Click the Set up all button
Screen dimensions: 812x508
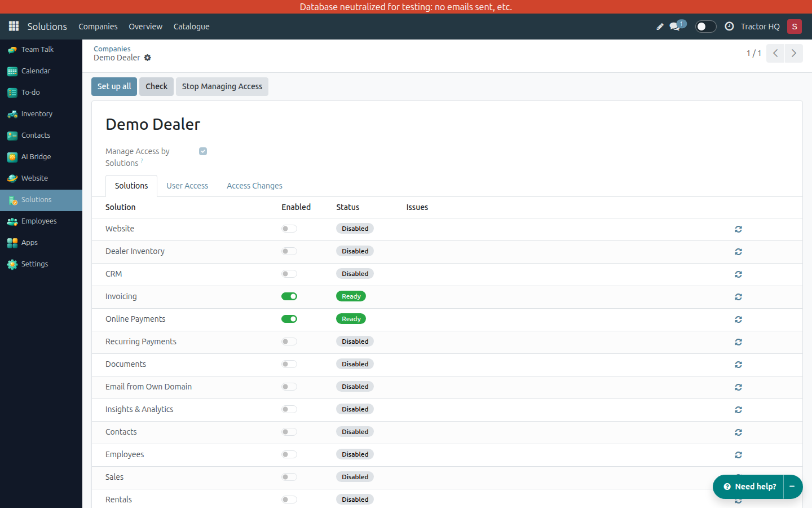(x=114, y=86)
